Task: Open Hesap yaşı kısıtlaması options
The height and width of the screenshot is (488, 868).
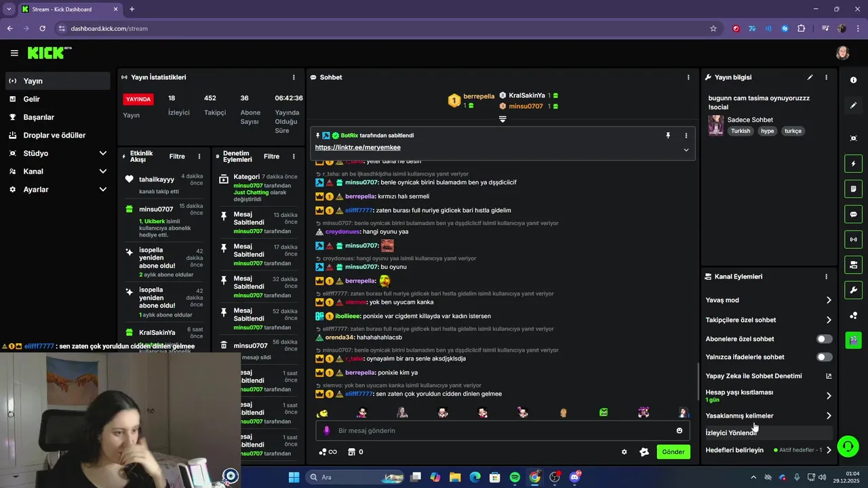Action: pos(769,396)
